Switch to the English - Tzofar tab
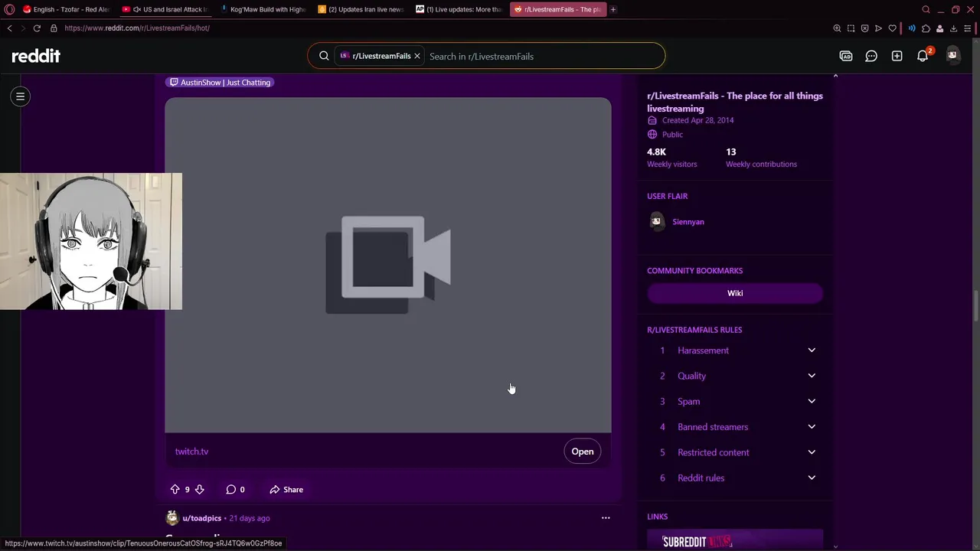The height and width of the screenshot is (551, 980). (66, 9)
